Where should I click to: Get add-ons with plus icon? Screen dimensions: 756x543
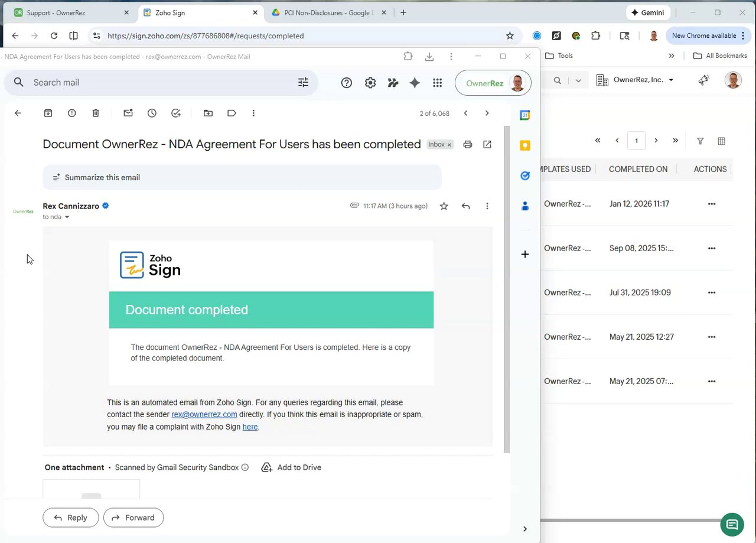click(524, 254)
